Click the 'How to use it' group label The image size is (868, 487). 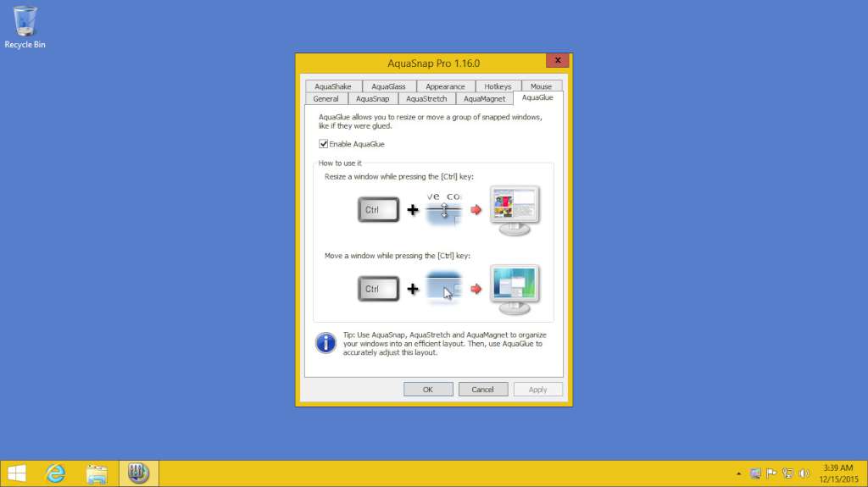click(x=340, y=163)
